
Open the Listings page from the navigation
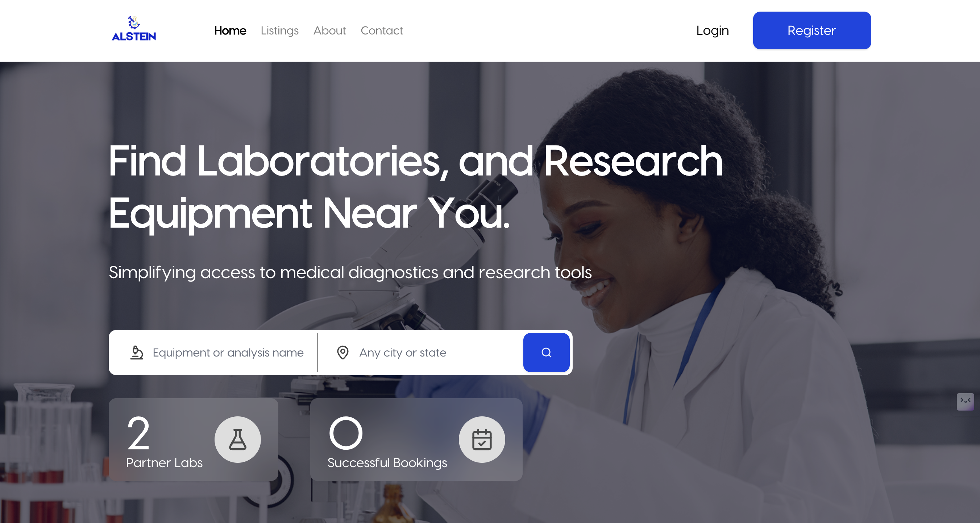pos(280,30)
